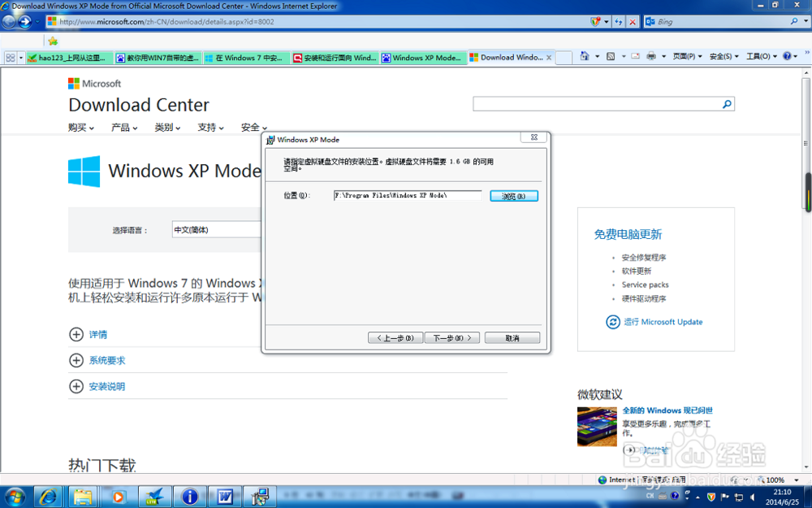The image size is (812, 508).
Task: Click the circular Microsoft Update arrows icon
Action: [x=612, y=322]
